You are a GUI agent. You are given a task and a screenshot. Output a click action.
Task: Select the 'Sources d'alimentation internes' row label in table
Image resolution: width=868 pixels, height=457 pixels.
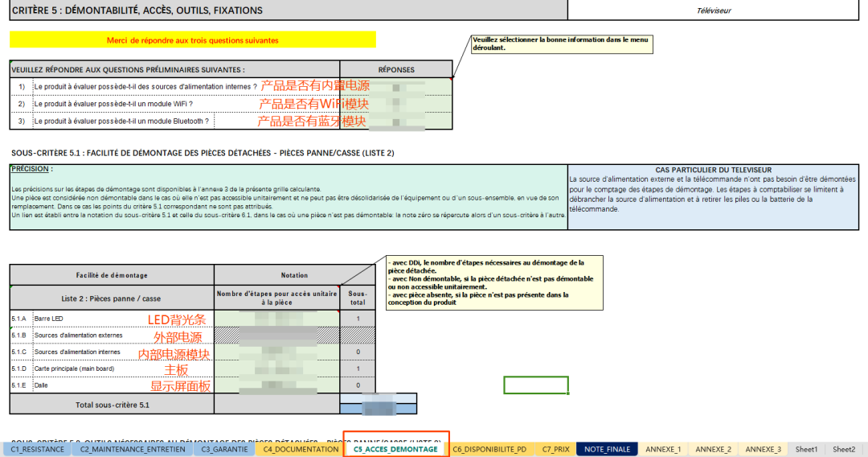pos(77,352)
